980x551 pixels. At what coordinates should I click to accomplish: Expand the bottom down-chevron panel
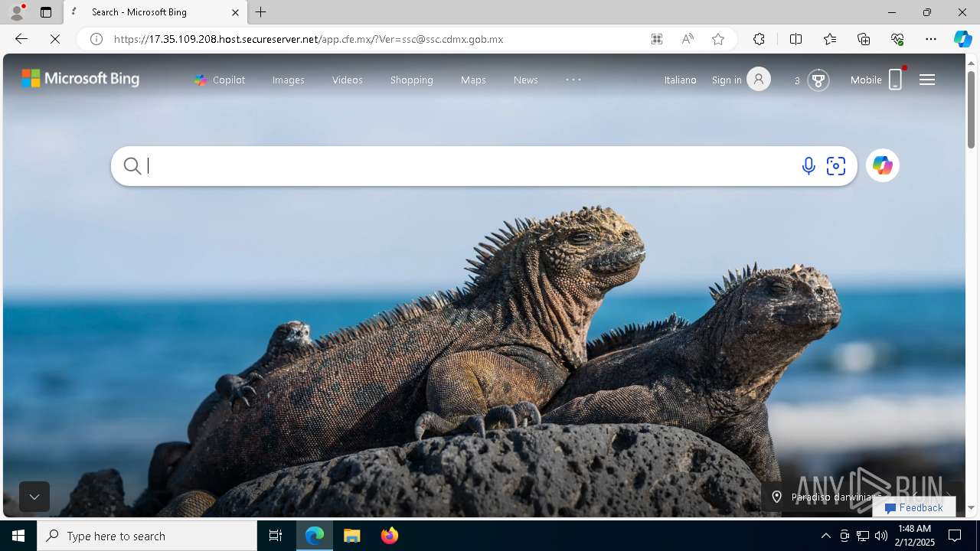tap(34, 497)
